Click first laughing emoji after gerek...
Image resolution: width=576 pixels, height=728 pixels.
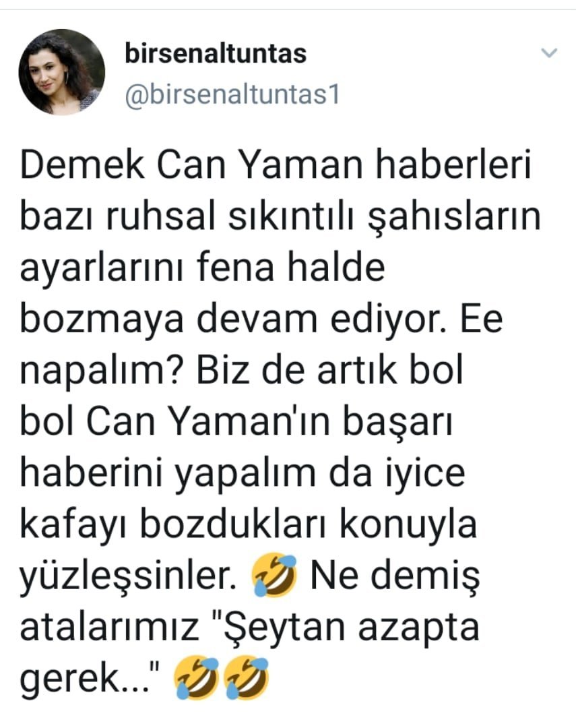[x=197, y=677]
